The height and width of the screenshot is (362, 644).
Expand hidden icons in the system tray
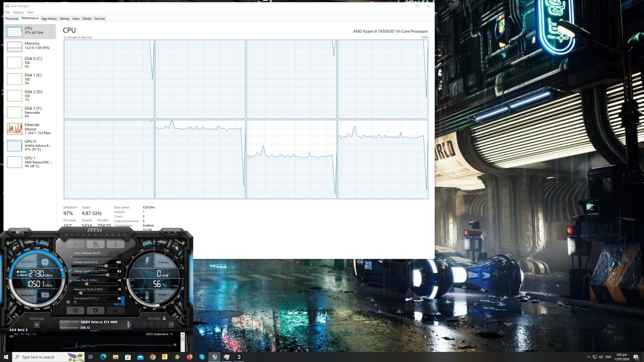589,357
